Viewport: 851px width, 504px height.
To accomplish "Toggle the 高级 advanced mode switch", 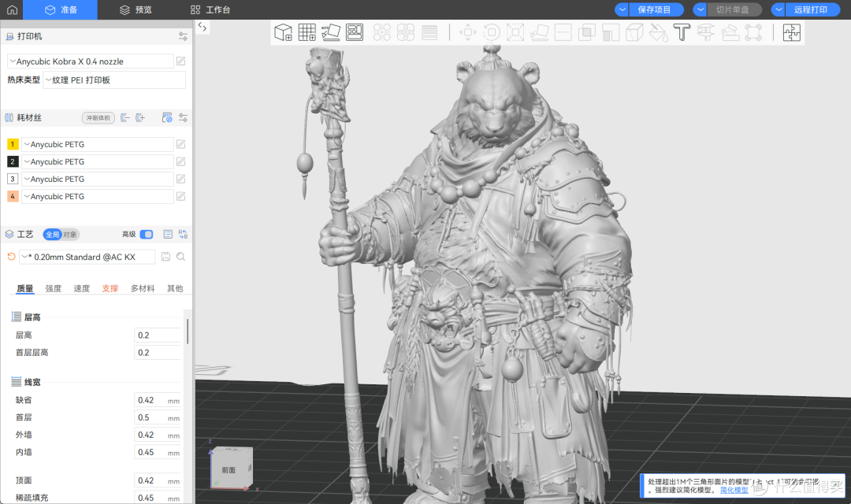I will coord(147,235).
